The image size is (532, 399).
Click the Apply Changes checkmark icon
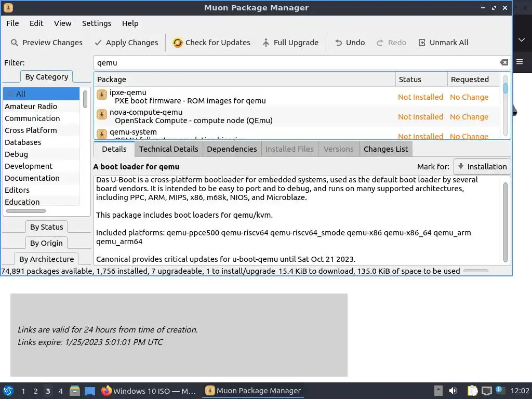point(98,43)
